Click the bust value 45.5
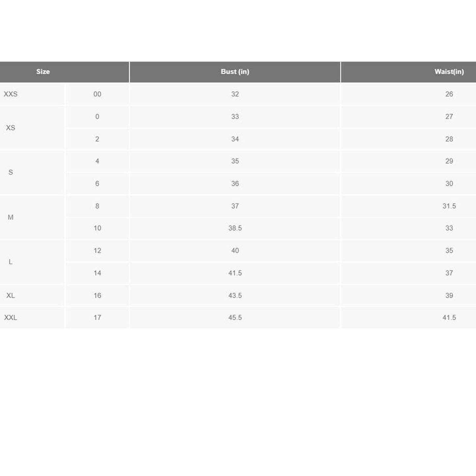476x476 pixels. pyautogui.click(x=235, y=318)
